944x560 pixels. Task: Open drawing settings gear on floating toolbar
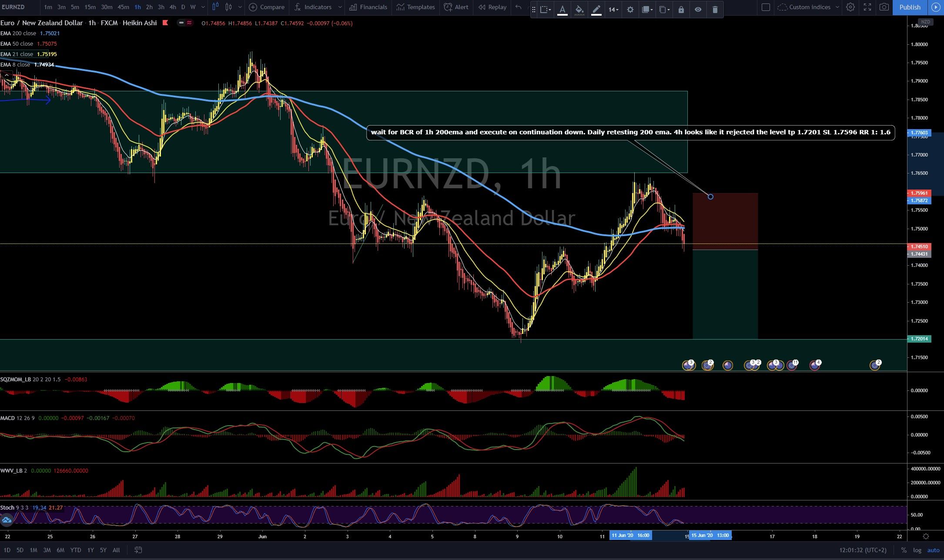tap(630, 9)
